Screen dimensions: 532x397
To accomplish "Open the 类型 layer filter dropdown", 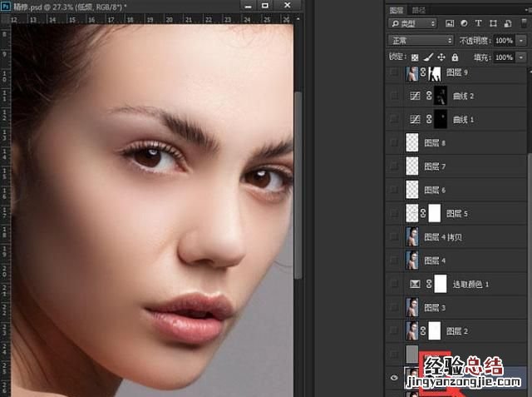I will coord(411,24).
